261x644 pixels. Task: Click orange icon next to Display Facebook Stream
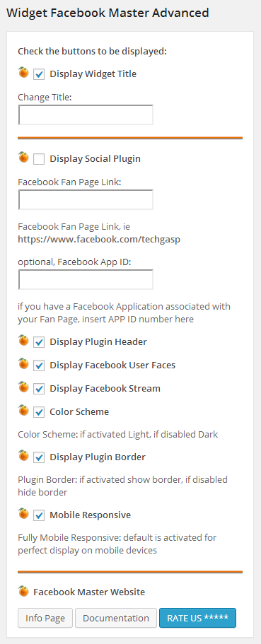24,387
